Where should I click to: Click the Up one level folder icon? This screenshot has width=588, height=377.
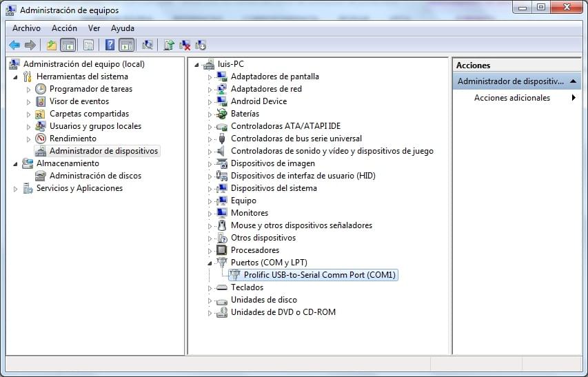52,45
